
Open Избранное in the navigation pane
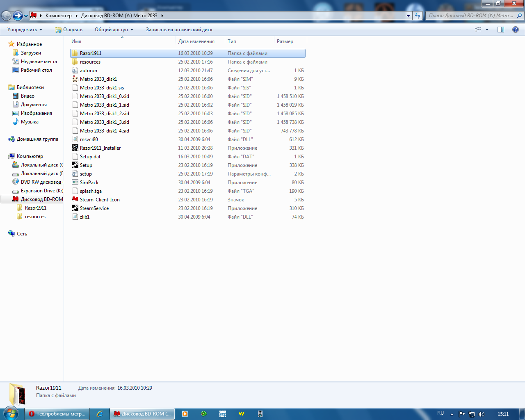[x=29, y=44]
